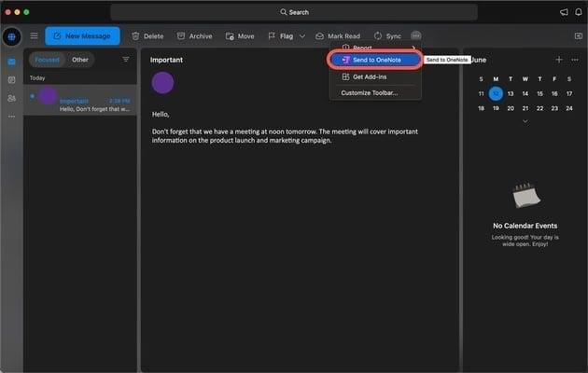Open the notifications bell

579,12
